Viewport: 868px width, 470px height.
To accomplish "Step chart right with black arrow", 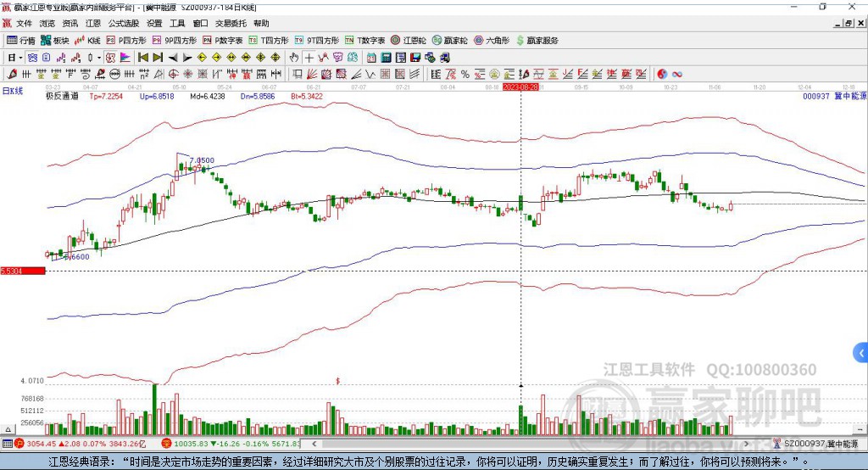I will point(187,58).
